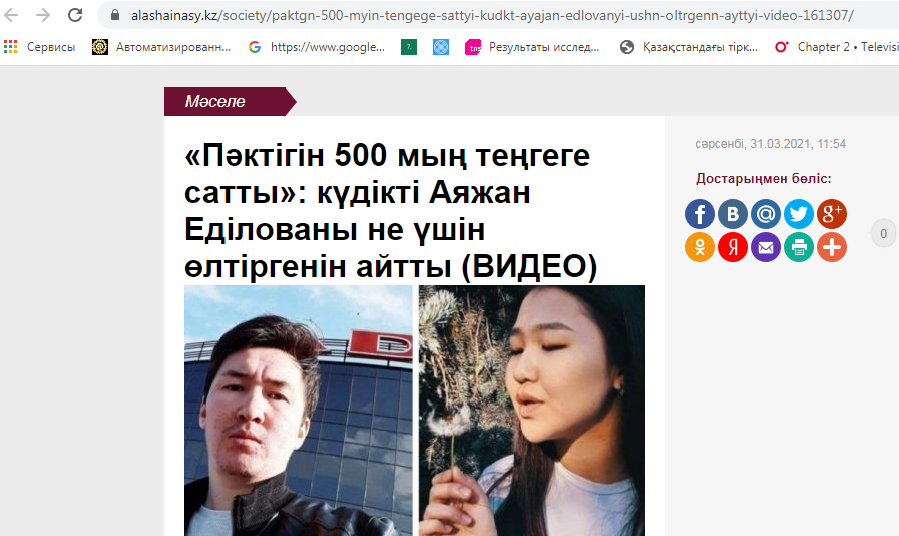Go forward in browser history
The image size is (899, 536).
(43, 15)
